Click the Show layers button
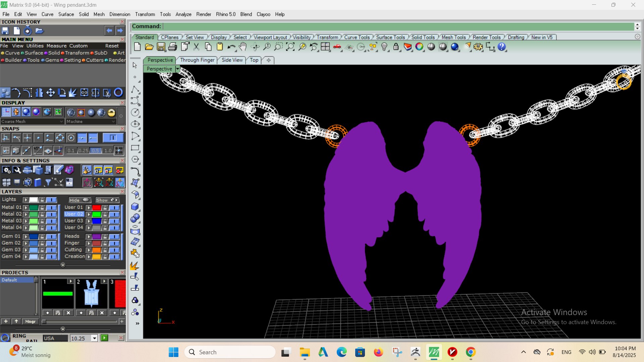This screenshot has height=362, width=644. click(107, 200)
